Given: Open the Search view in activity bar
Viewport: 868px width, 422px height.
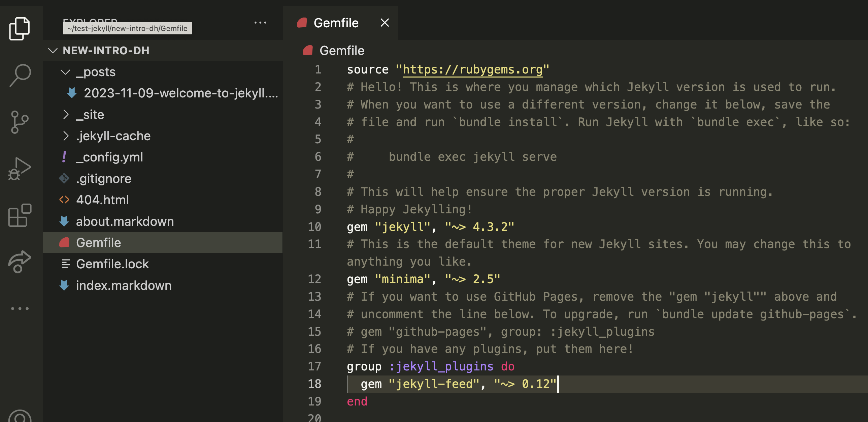Looking at the screenshot, I should click(x=20, y=76).
